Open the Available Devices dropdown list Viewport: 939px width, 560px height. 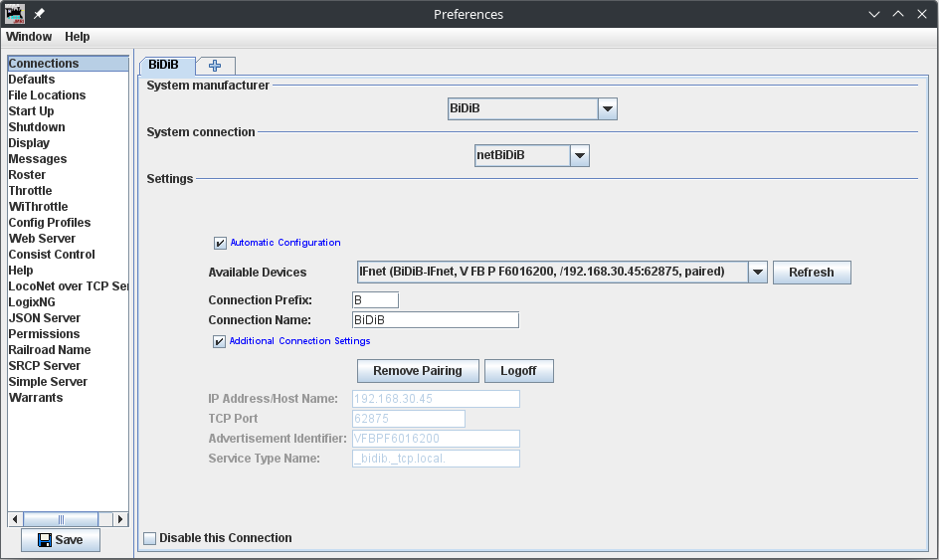tap(757, 273)
